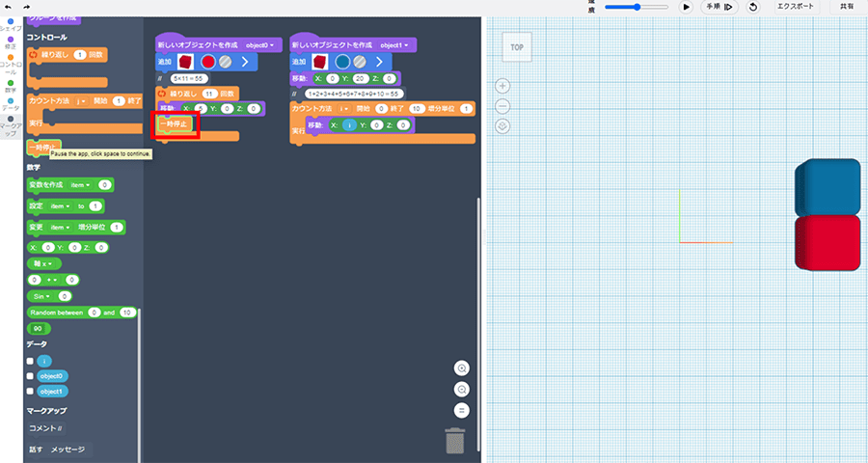The image size is (868, 463).
Task: Click the 話す メッセージ say block
Action: [57, 449]
